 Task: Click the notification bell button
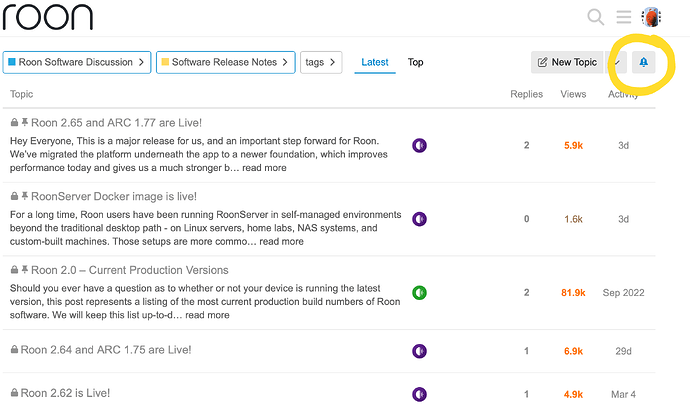643,62
